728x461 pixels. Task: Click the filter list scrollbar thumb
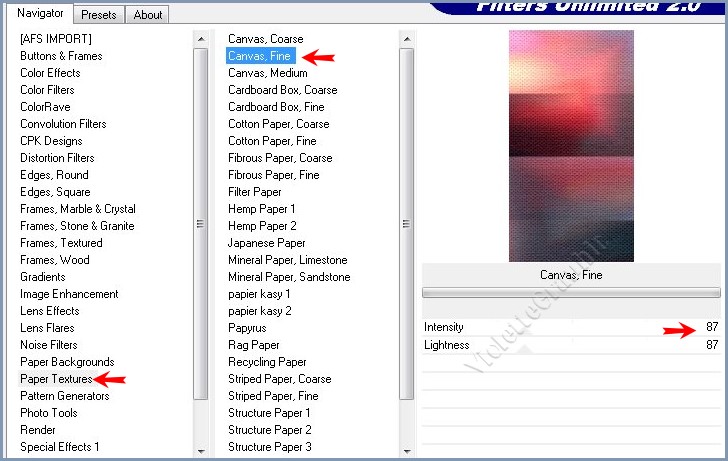(406, 222)
